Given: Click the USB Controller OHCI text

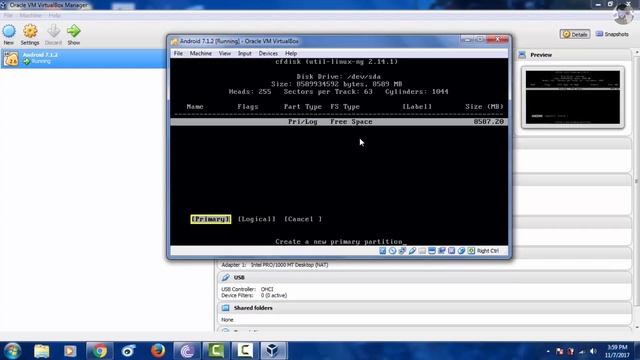Looking at the screenshot, I should [247, 289].
